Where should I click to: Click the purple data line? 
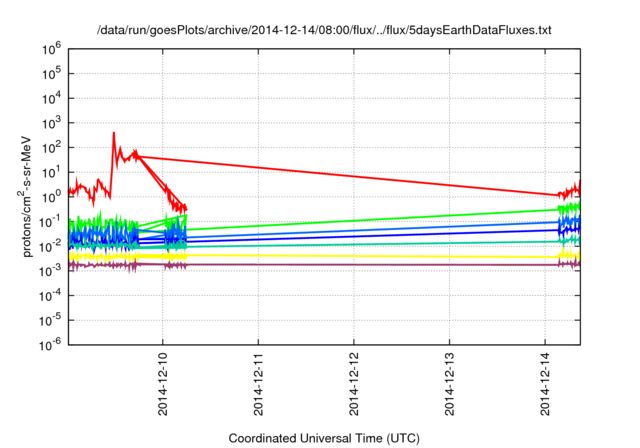371,265
